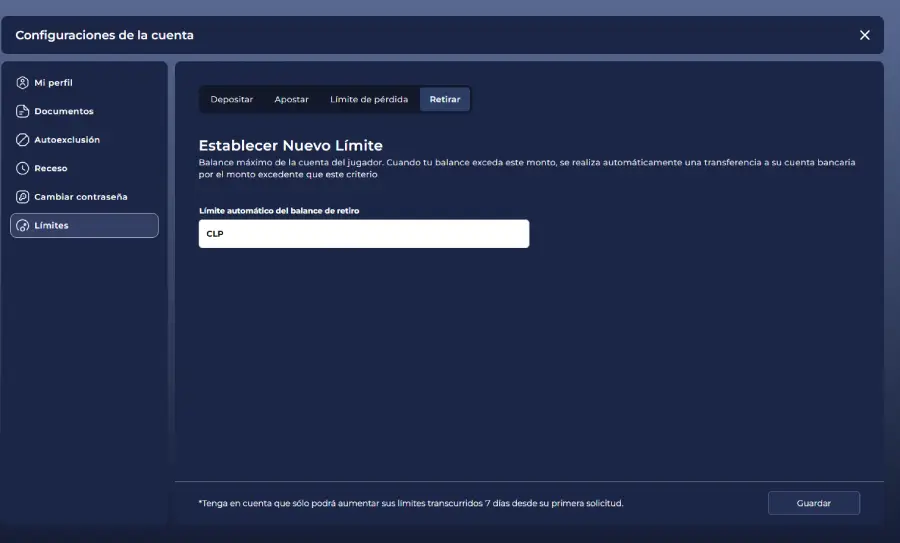This screenshot has height=543, width=900.
Task: Open the Autoexclusión menu entry
Action: 67,140
